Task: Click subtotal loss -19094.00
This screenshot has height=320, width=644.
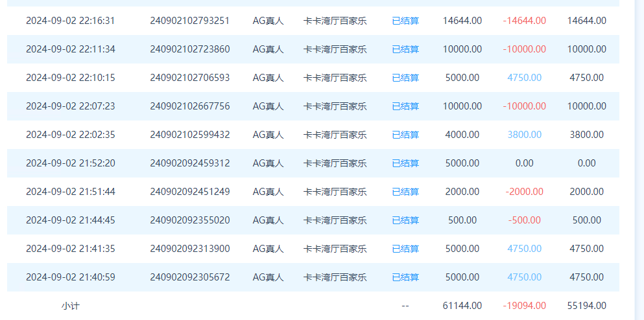Action: 525,306
